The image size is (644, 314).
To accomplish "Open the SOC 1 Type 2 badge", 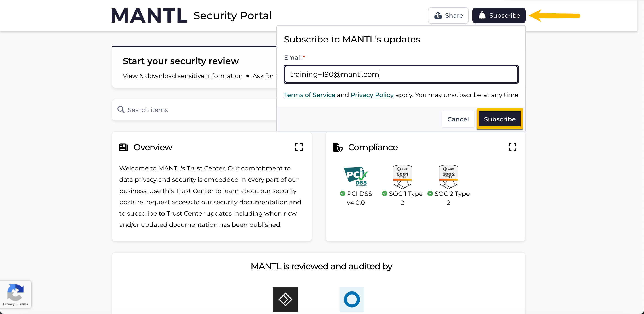I will tap(402, 177).
